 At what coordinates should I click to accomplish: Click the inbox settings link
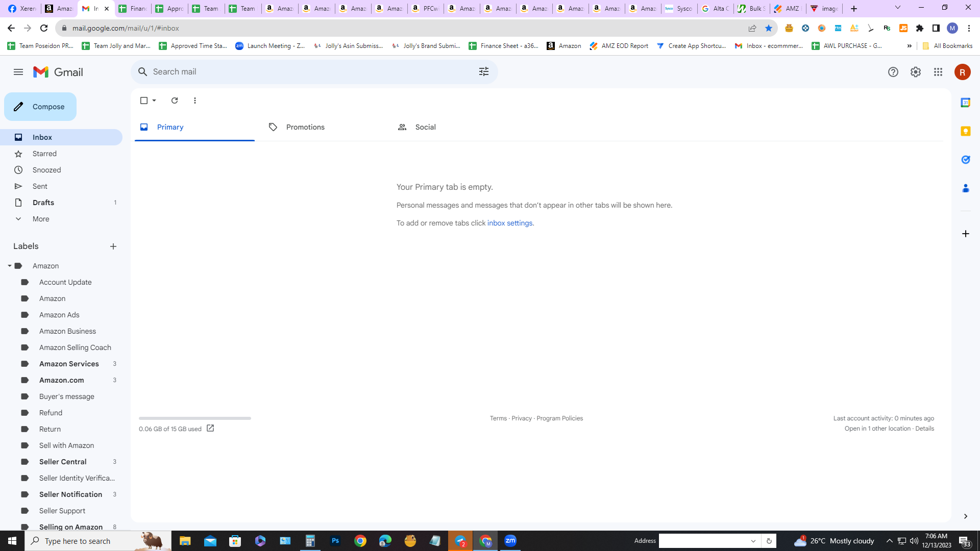click(510, 223)
